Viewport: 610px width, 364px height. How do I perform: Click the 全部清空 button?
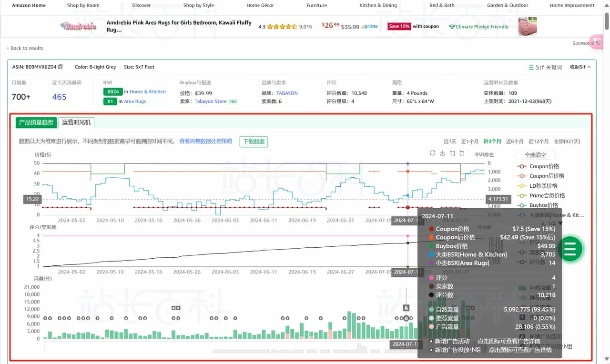(535, 155)
